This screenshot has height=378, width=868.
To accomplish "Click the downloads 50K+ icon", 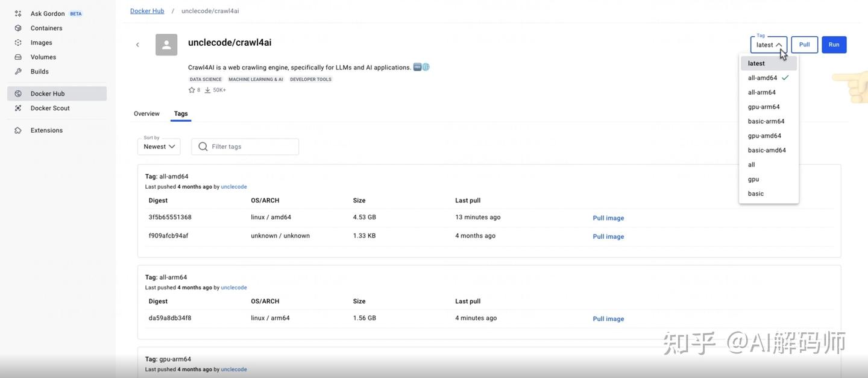I will [207, 90].
